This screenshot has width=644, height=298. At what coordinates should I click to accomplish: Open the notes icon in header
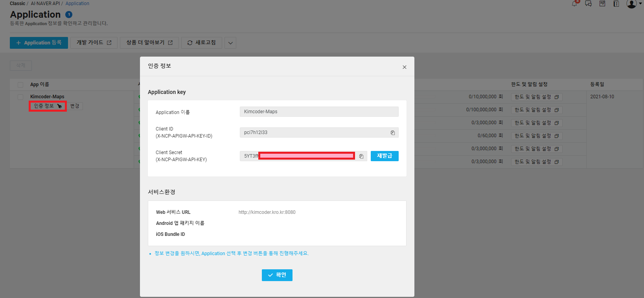coord(602,4)
